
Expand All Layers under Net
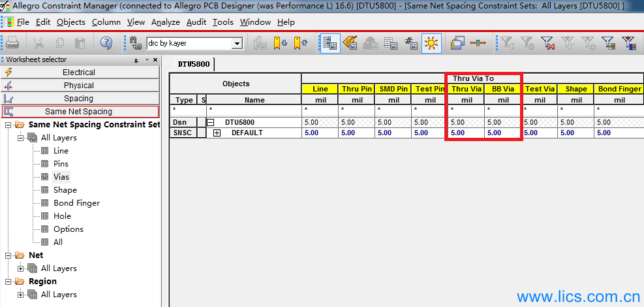pyautogui.click(x=21, y=268)
